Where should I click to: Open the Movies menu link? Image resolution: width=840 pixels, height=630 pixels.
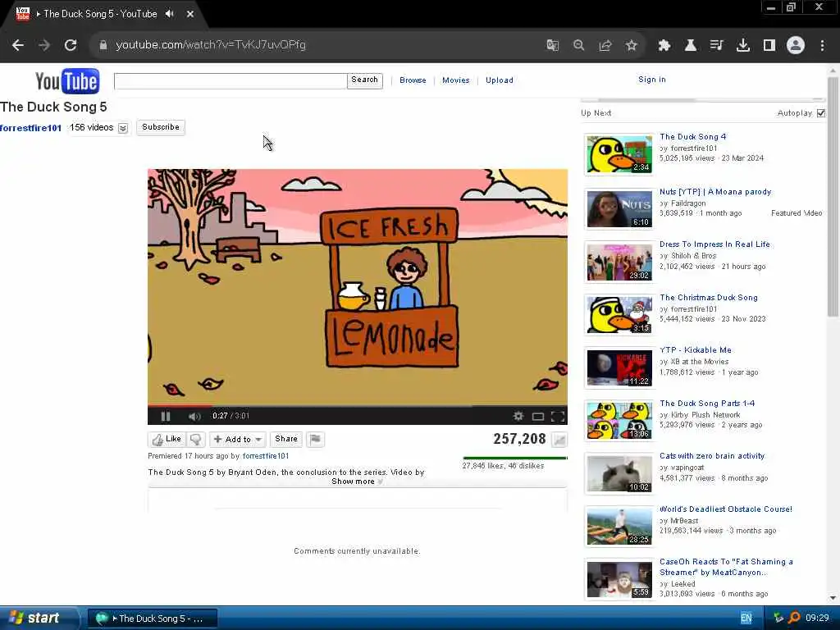pos(455,80)
